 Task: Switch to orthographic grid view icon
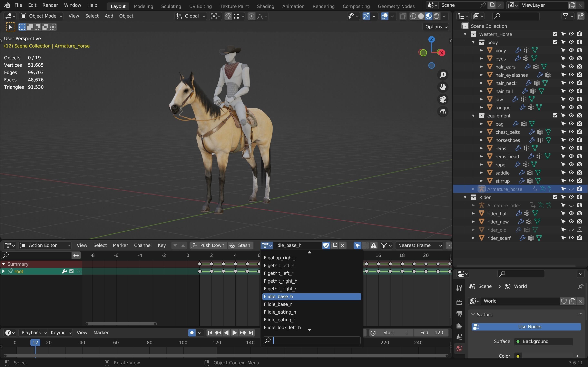click(x=443, y=112)
